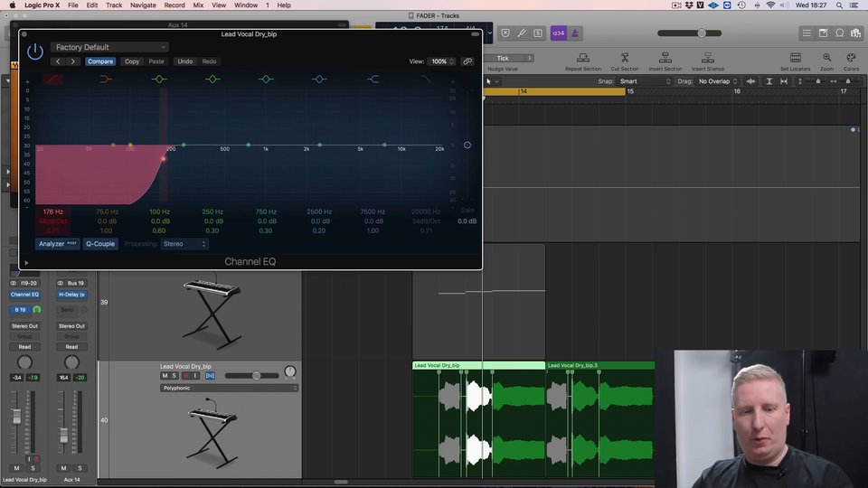The image size is (868, 488).
Task: Open the media Browsers icon
Action: (856, 33)
